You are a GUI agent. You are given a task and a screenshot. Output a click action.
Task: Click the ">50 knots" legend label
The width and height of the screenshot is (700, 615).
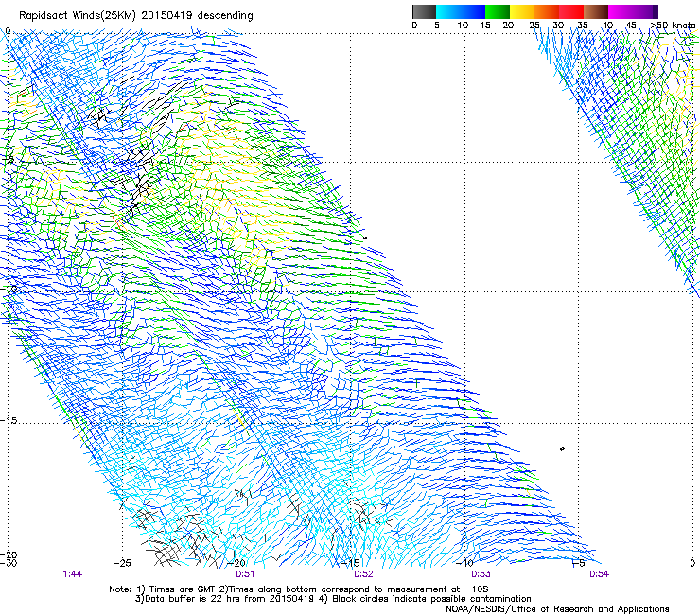click(x=673, y=26)
